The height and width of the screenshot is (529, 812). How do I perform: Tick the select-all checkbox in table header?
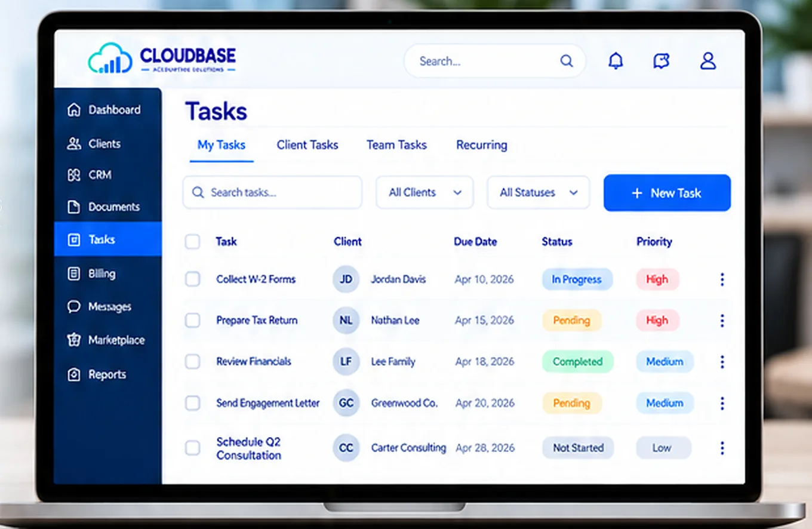click(x=192, y=241)
